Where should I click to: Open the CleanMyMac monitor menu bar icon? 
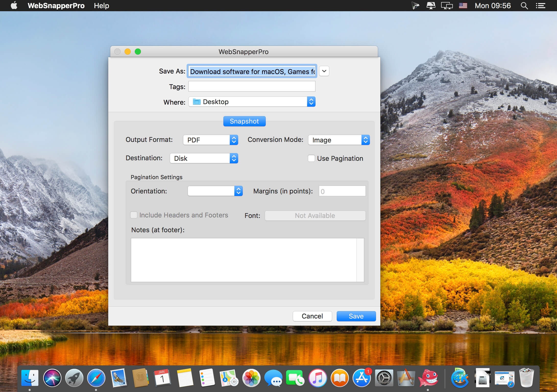(431, 6)
